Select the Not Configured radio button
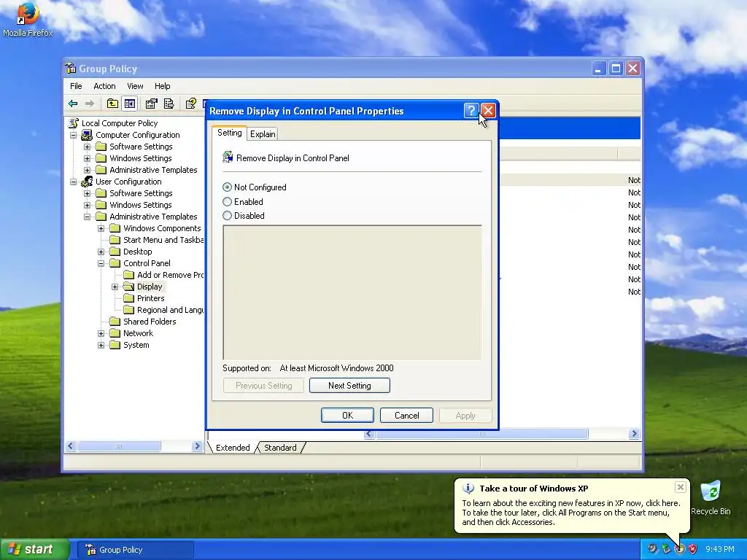The width and height of the screenshot is (747, 560). pos(228,187)
